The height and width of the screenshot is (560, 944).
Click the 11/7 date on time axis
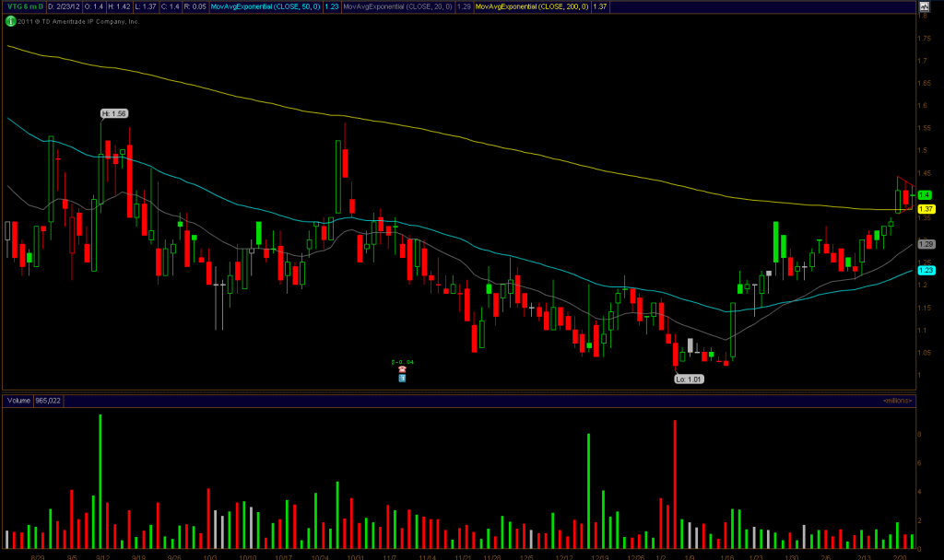pos(389,556)
